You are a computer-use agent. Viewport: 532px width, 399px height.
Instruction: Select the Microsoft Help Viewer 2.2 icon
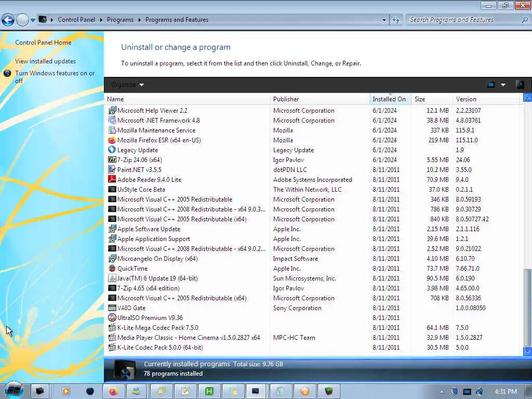112,111
